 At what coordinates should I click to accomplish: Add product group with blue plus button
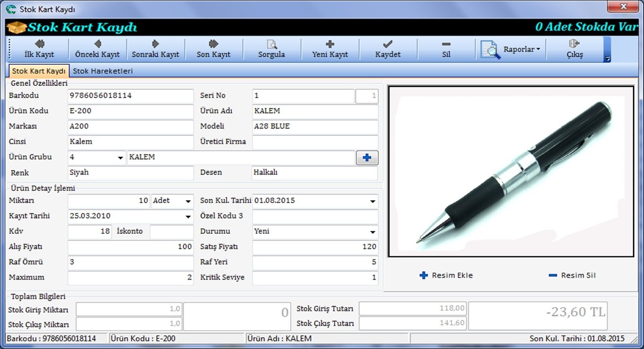point(367,158)
